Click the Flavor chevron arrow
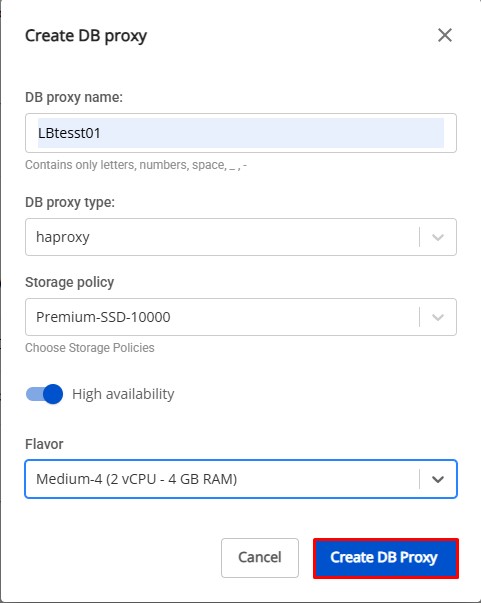The width and height of the screenshot is (481, 603). click(438, 479)
